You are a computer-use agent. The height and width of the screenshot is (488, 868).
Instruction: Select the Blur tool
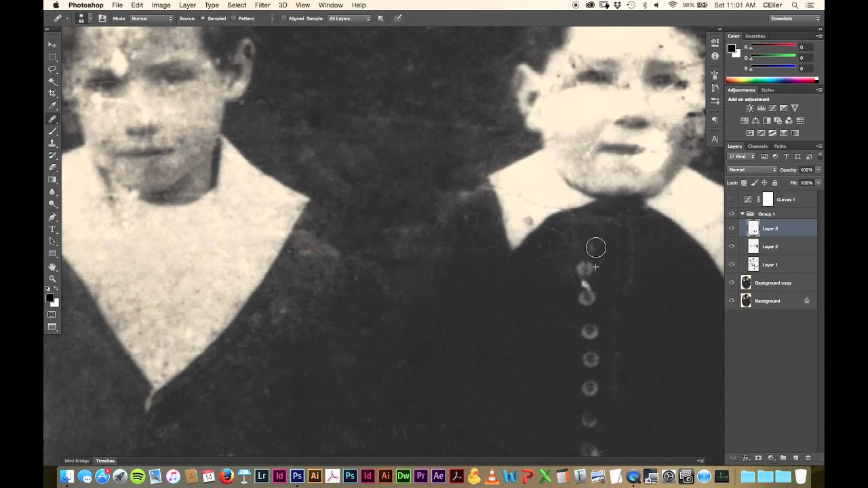point(52,192)
